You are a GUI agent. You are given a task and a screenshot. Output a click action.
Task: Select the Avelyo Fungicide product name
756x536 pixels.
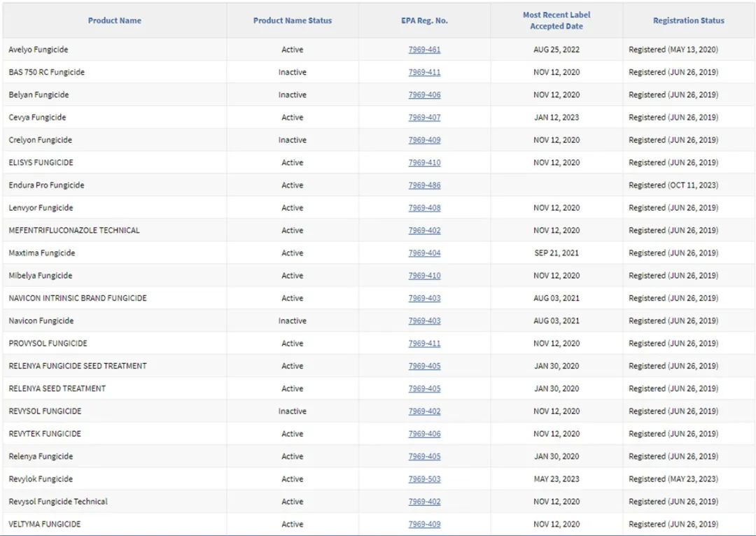pyautogui.click(x=38, y=50)
